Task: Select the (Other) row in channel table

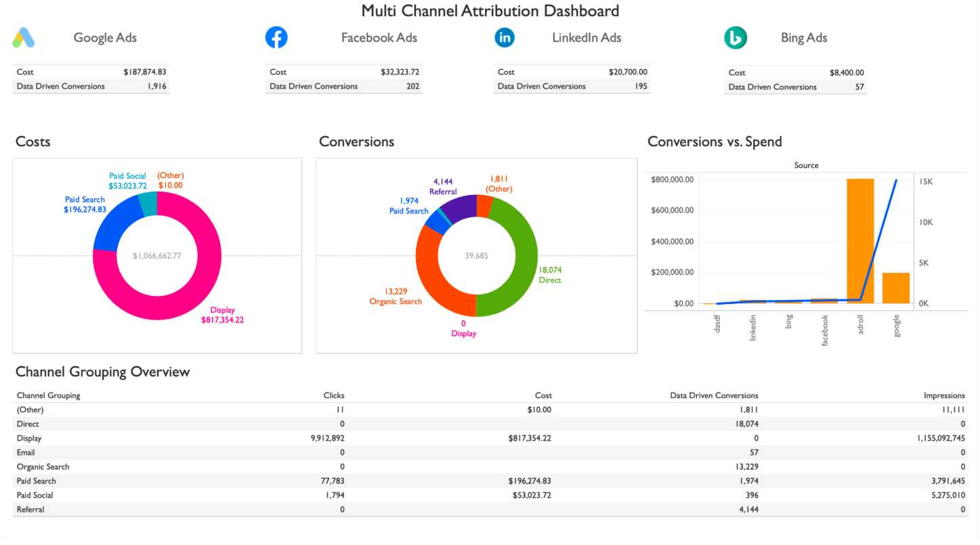Action: point(491,410)
